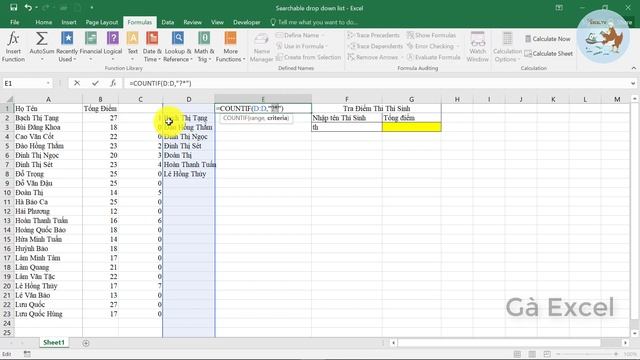Select the column G header
640x360 pixels.
(411, 99)
